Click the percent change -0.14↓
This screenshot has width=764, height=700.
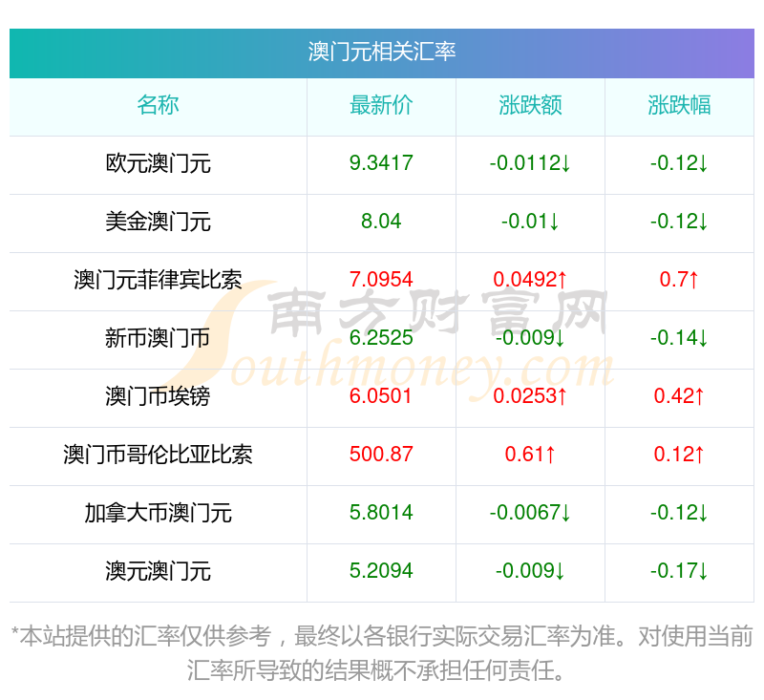[679, 338]
